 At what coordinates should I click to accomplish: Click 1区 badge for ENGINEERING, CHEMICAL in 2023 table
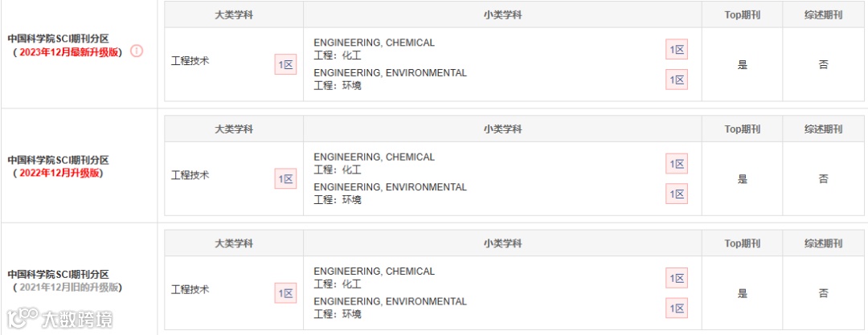coord(677,50)
